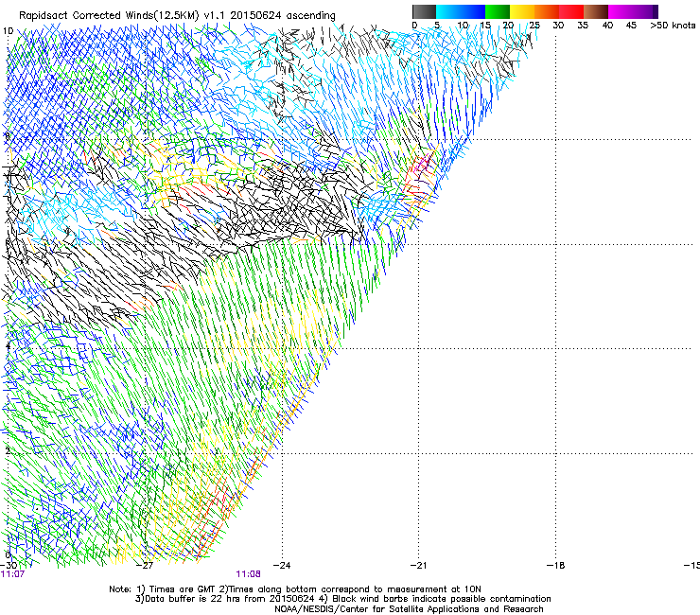The image size is (700, 615).
Task: Click the red 30-35 knots legend swatch
Action: 571,11
